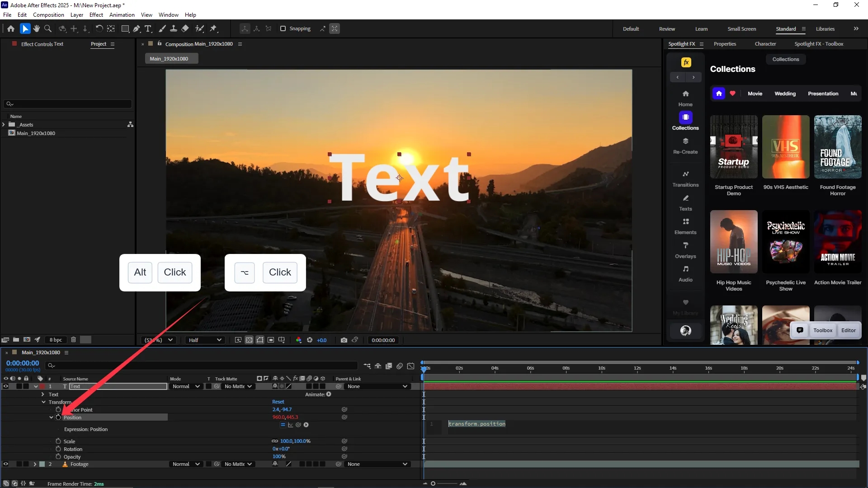Open Transitions in the Spotlight FX sidebar
This screenshot has width=868, height=488.
click(x=685, y=178)
